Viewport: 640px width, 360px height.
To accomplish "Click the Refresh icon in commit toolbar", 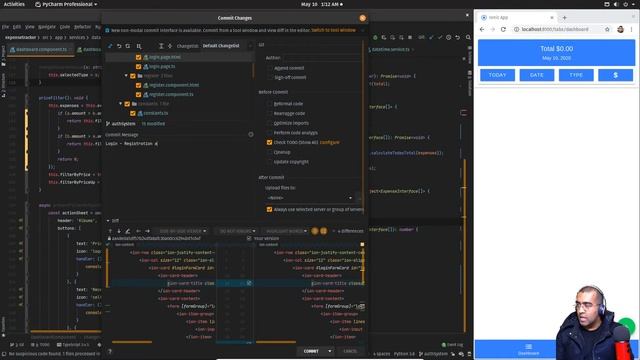I will click(x=128, y=46).
